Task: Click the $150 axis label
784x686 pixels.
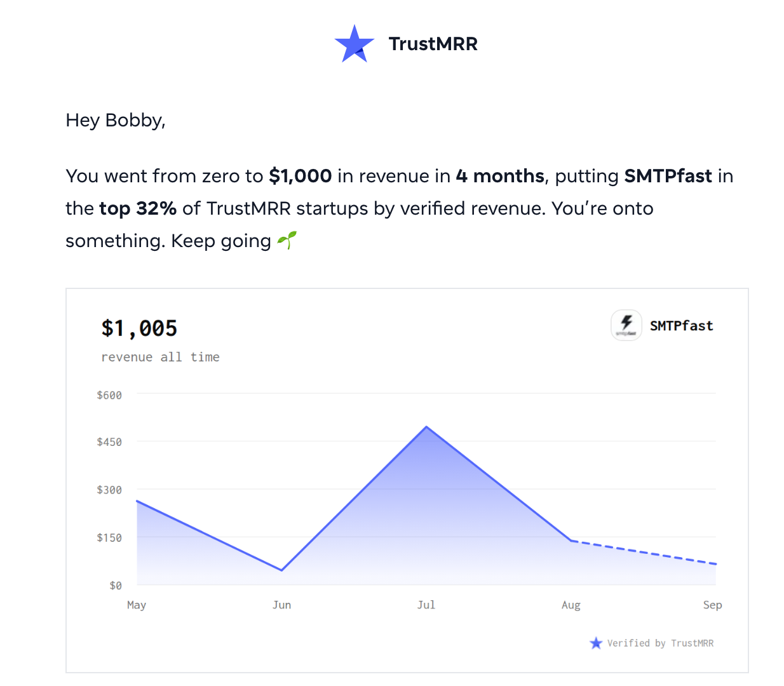Action: pos(109,538)
